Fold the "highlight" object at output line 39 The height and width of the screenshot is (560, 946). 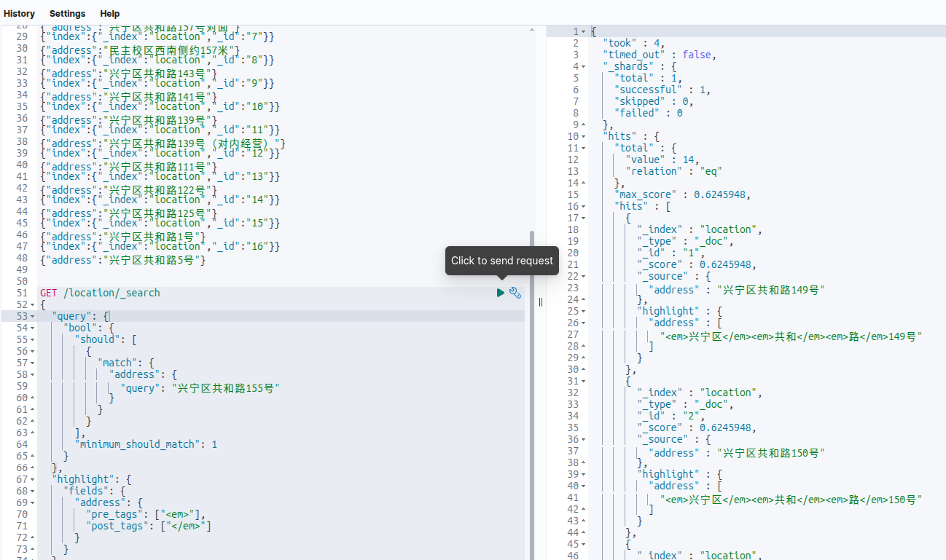583,474
